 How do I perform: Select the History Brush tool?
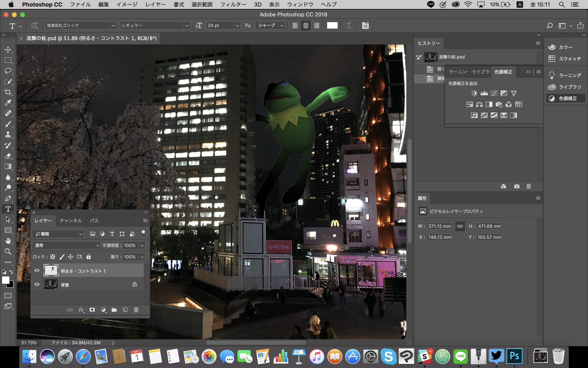8,145
